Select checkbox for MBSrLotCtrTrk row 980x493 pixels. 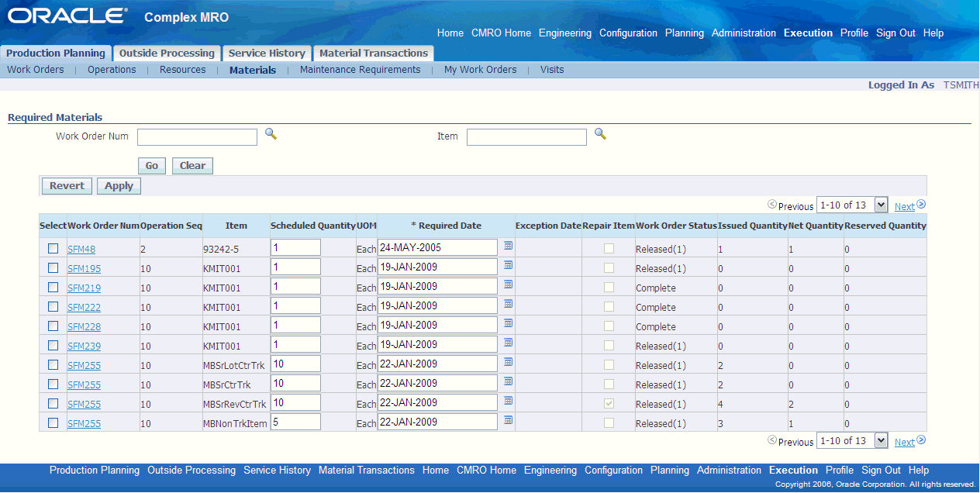(x=53, y=364)
